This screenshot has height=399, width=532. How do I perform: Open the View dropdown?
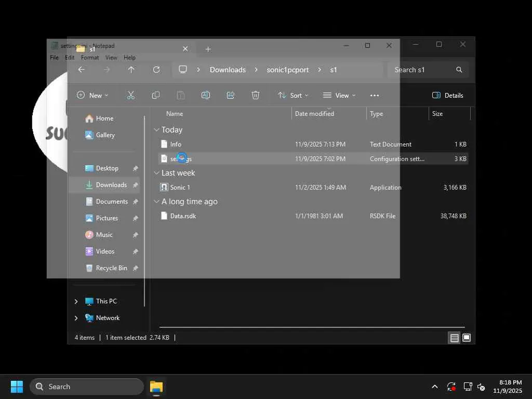pos(339,96)
